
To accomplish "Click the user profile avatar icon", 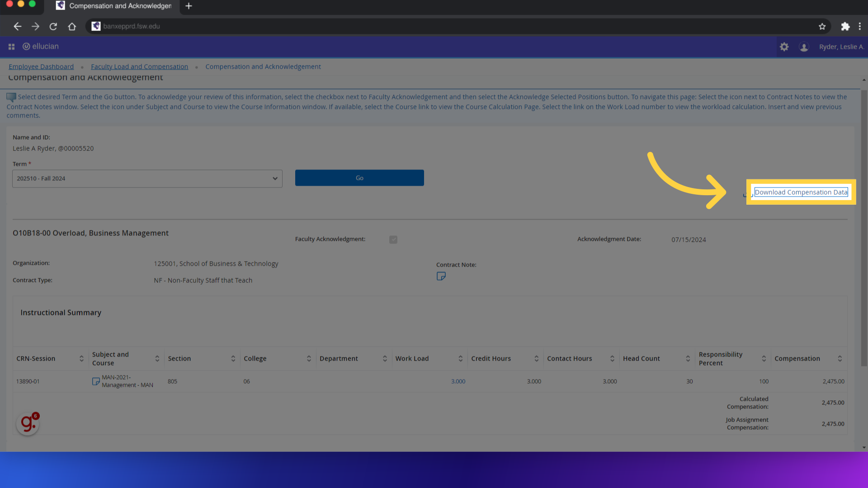I will tap(804, 47).
